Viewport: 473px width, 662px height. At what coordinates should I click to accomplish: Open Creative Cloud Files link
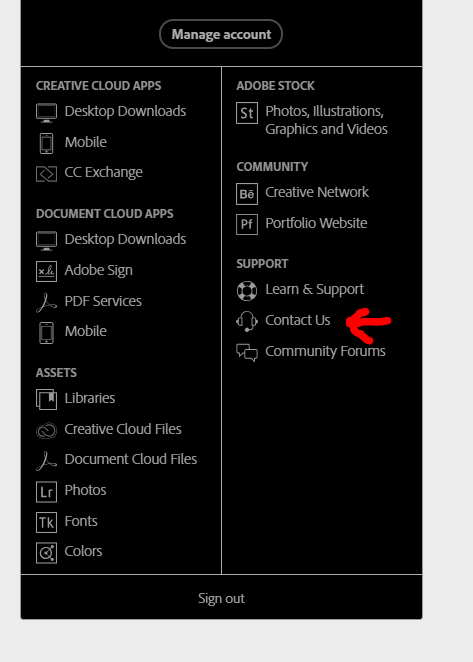(123, 429)
